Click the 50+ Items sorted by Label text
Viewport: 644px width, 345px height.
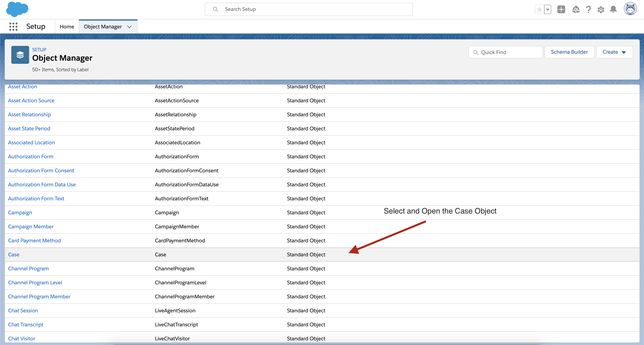60,70
